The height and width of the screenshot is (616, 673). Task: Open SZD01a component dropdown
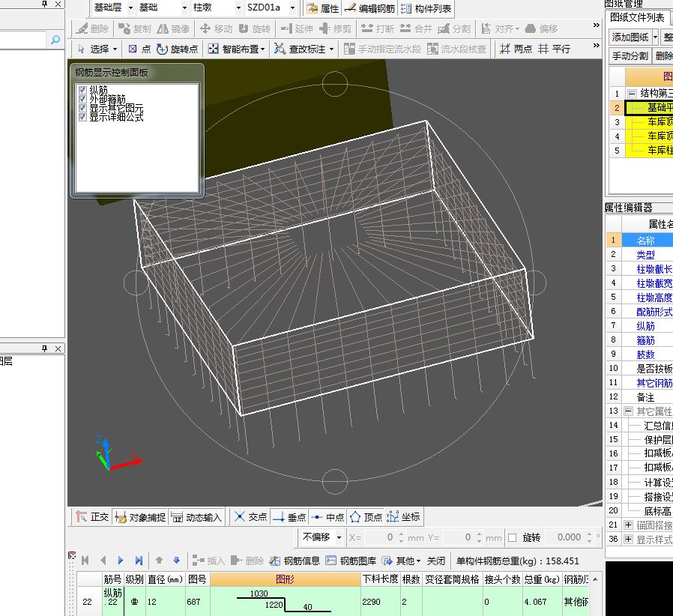pos(292,7)
